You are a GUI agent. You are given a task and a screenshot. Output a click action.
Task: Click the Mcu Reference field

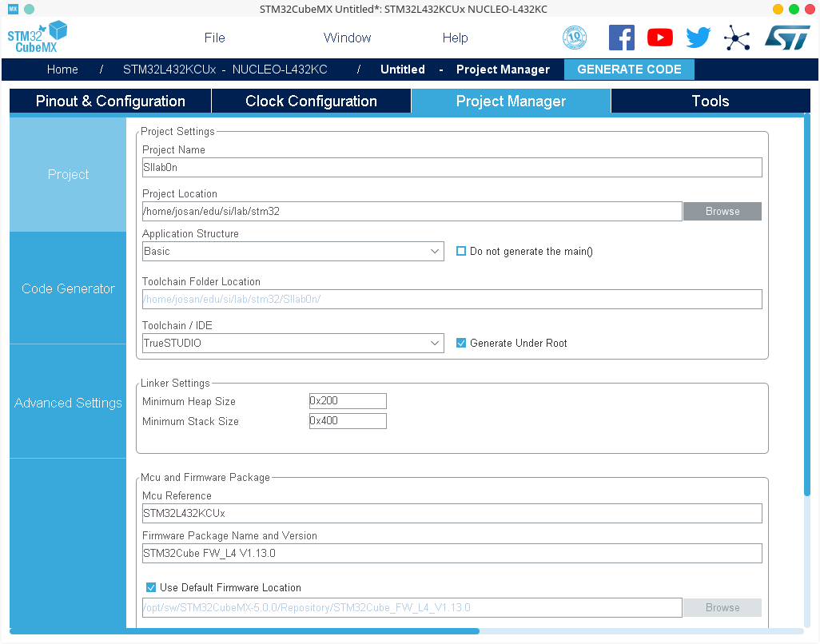(452, 513)
